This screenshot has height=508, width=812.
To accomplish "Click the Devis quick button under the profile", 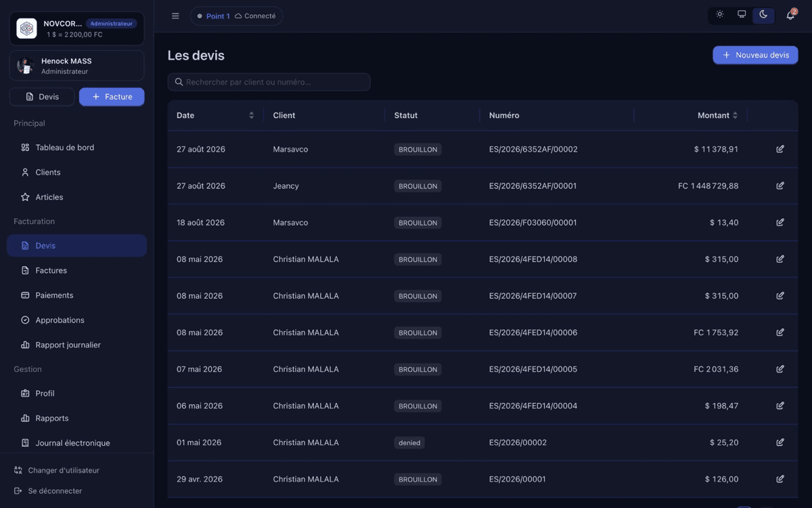I will coord(42,97).
